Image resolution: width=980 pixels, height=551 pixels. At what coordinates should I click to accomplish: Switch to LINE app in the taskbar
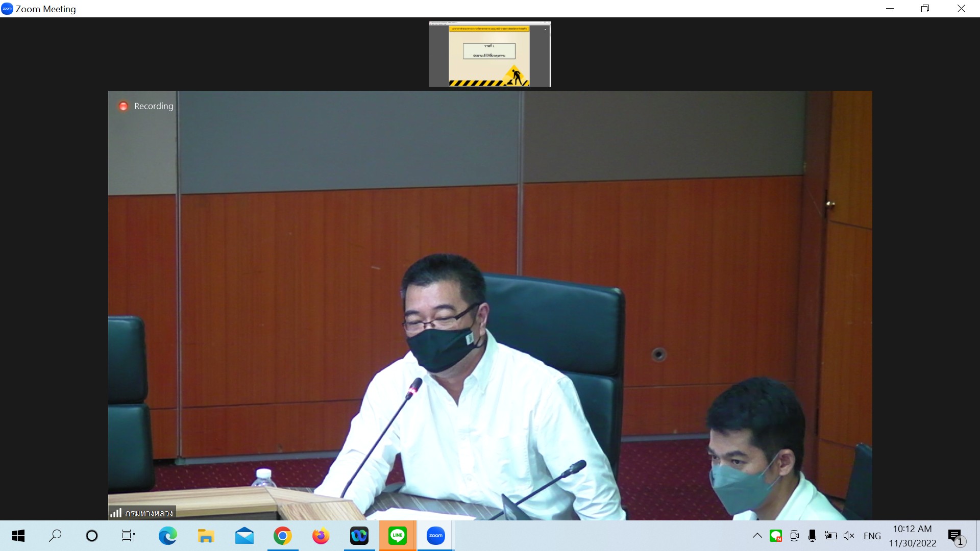(x=397, y=536)
